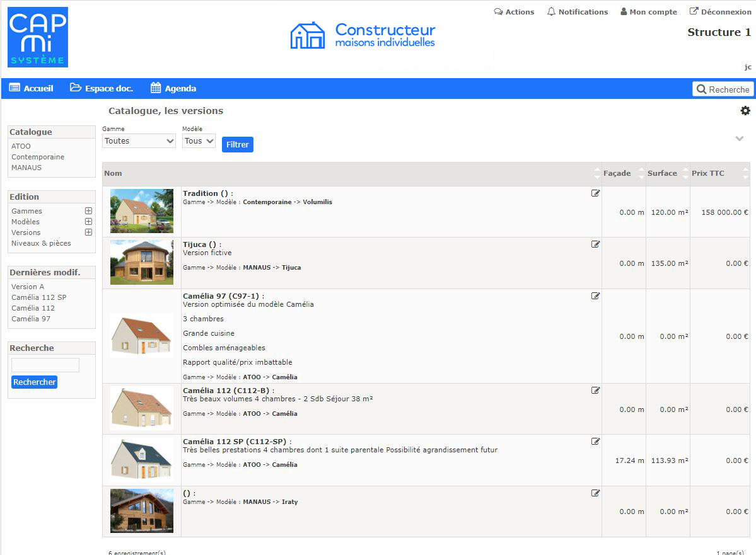Screen dimensions: 756x555
Task: Click the 135.00 m² surface cell
Action: point(670,263)
